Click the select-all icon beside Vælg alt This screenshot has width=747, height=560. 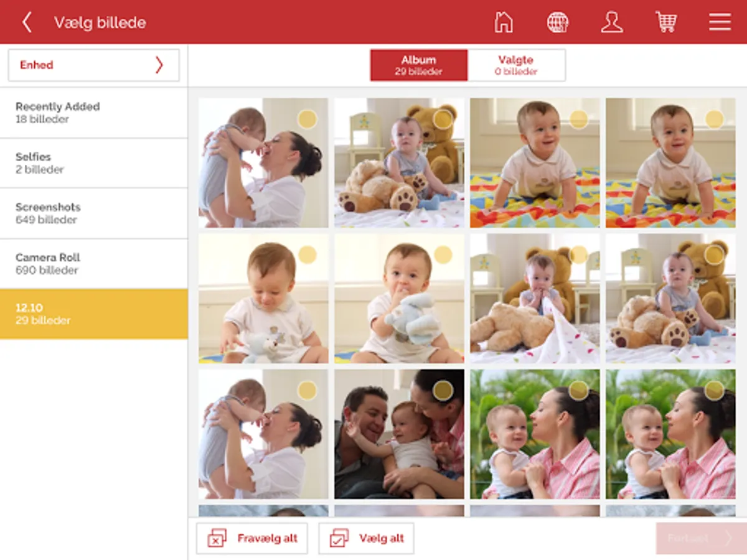(339, 538)
